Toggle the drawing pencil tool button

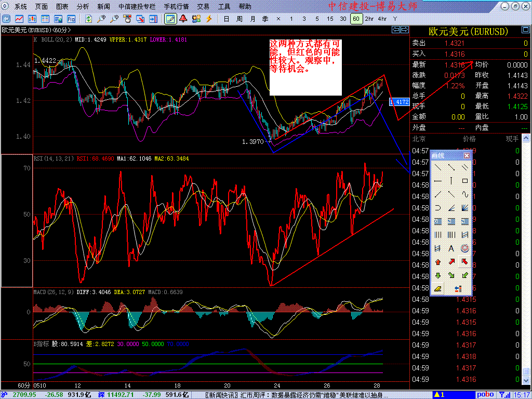[170, 19]
